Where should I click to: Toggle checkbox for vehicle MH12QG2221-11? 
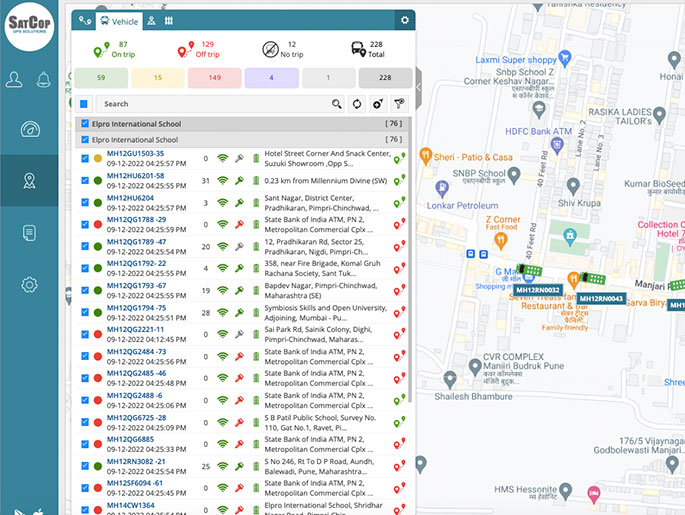click(x=85, y=334)
